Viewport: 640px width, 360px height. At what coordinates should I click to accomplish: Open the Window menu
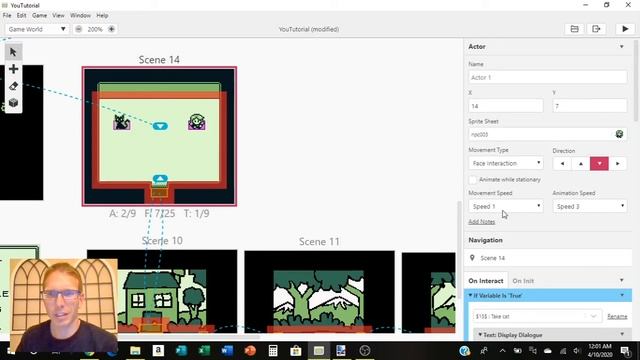pos(80,15)
